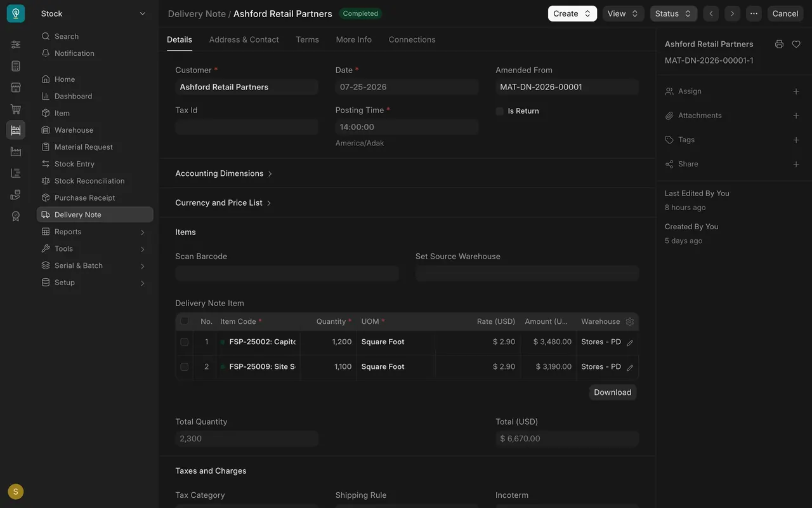Open the factory icon module
The width and height of the screenshot is (812, 508).
[x=16, y=152]
